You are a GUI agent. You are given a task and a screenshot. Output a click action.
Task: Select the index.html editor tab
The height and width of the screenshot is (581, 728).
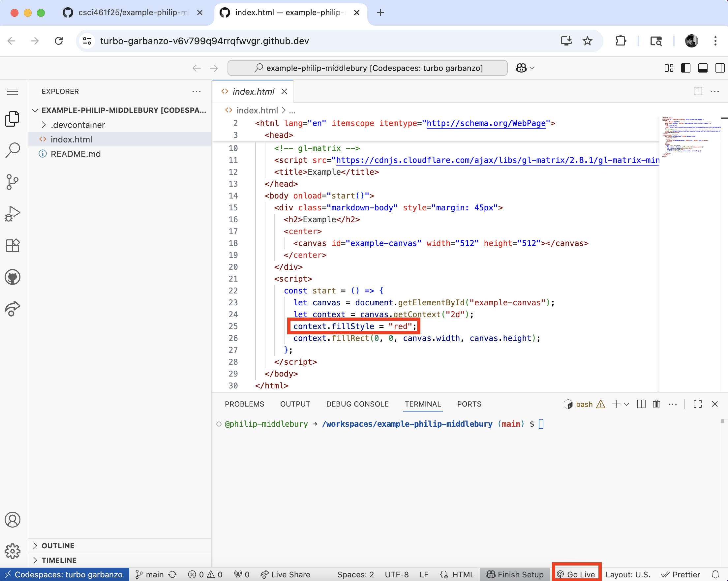click(253, 91)
